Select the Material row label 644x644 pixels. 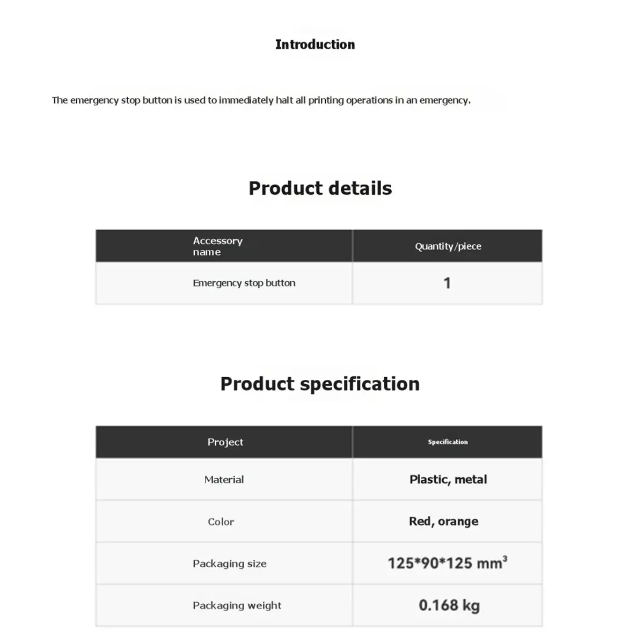pos(224,480)
